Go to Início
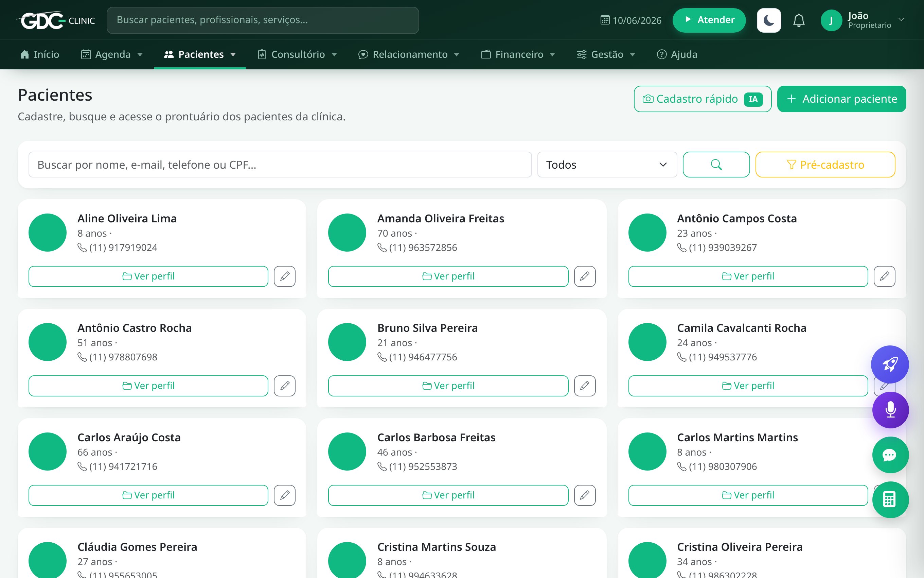This screenshot has width=924, height=578. (x=39, y=54)
